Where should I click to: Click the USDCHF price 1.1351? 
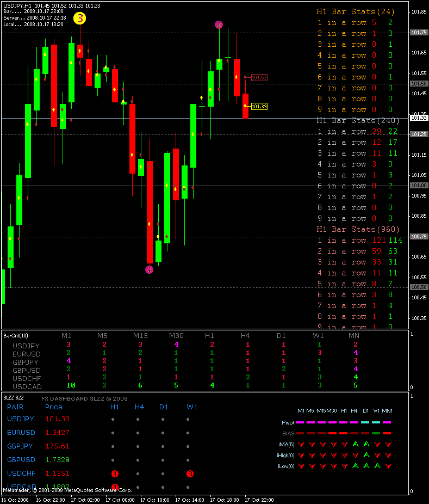[58, 474]
